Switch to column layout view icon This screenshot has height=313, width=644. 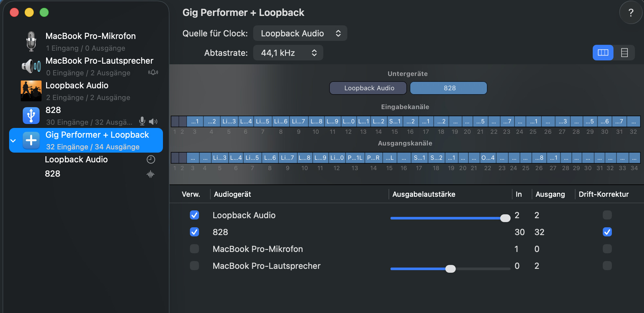[603, 53]
